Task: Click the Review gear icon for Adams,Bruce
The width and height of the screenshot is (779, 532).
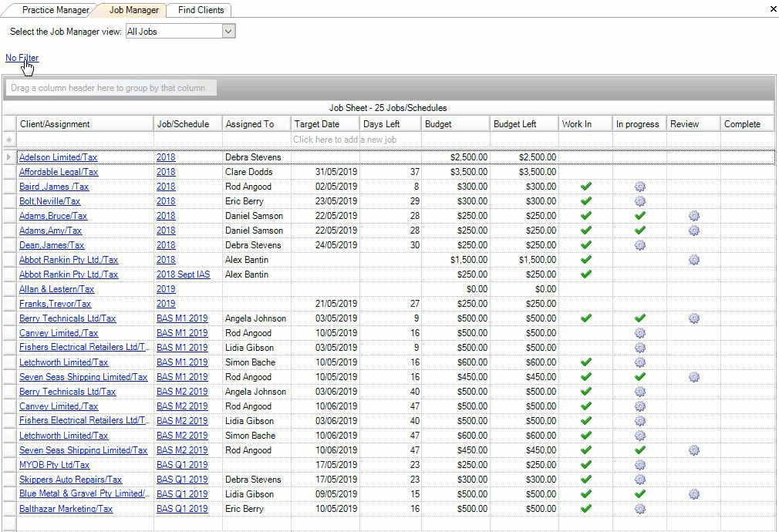Action: click(x=694, y=216)
